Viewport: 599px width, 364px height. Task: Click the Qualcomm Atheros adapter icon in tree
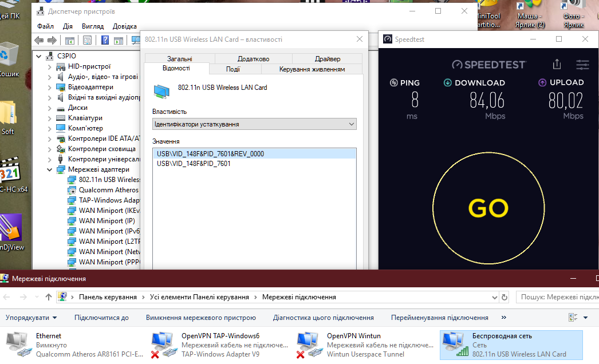[x=72, y=190]
